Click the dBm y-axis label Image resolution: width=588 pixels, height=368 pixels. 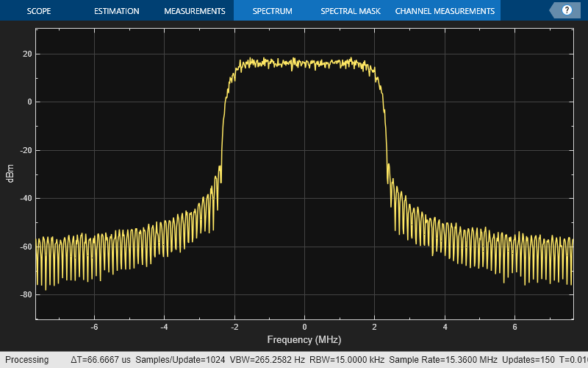click(10, 174)
